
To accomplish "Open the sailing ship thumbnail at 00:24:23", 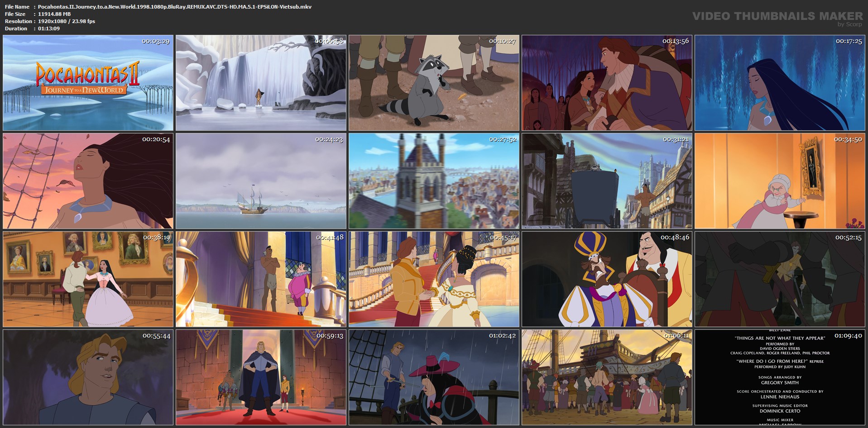I will [x=261, y=181].
